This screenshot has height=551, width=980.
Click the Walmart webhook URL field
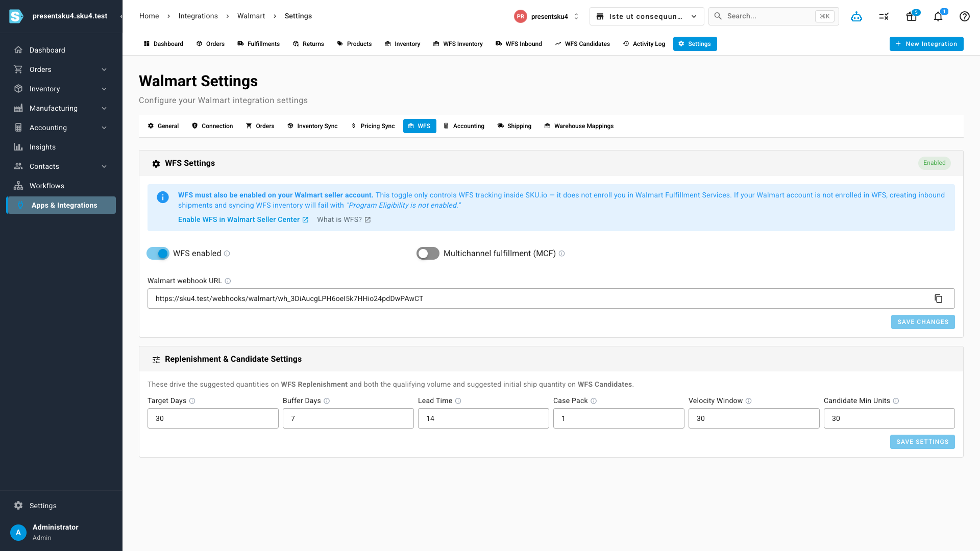point(551,298)
